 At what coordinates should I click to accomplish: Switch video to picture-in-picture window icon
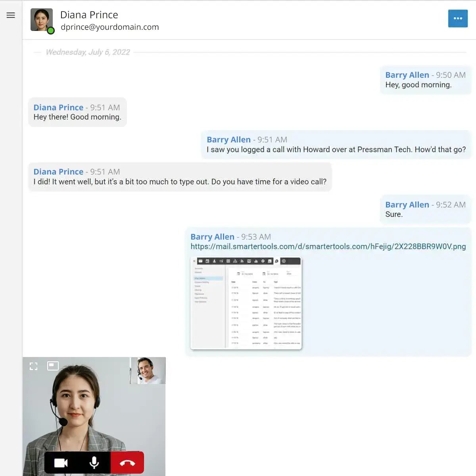(x=53, y=366)
